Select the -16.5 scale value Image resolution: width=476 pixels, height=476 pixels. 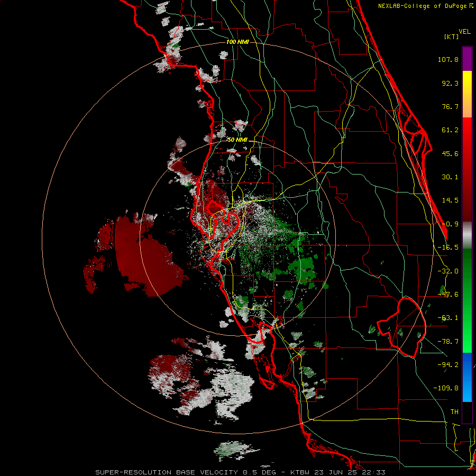click(448, 248)
